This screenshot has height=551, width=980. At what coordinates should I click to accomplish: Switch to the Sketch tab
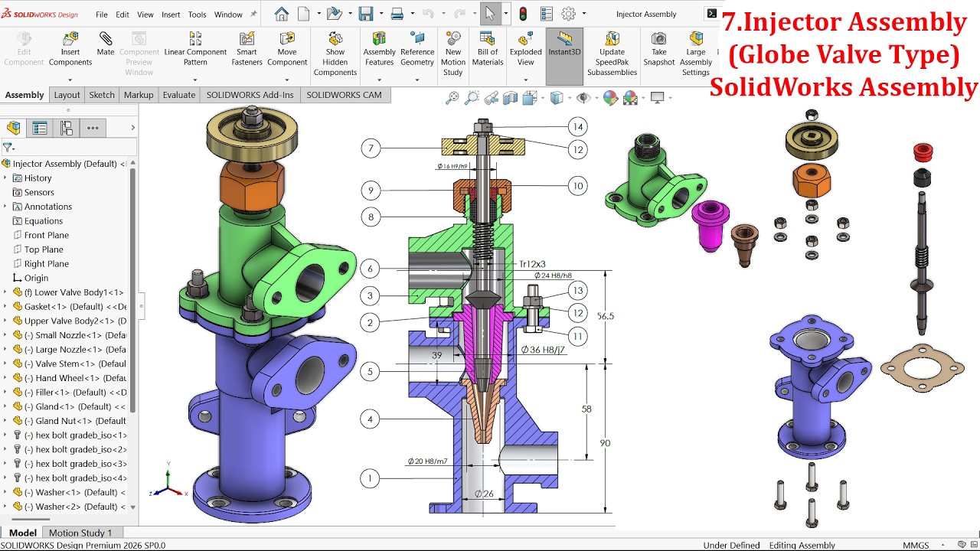pos(102,95)
